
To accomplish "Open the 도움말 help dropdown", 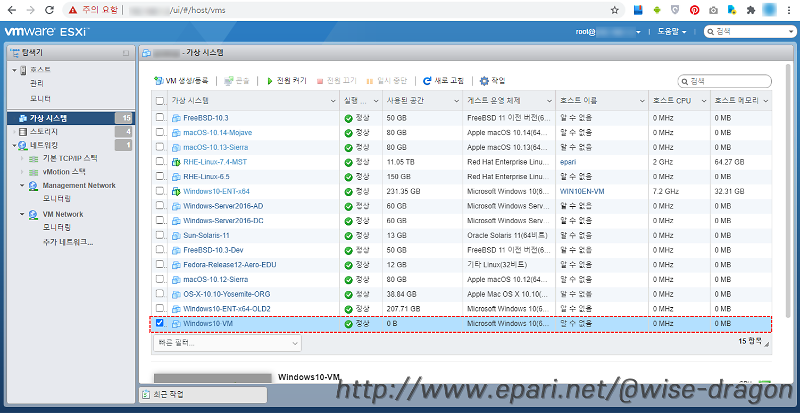I will click(672, 32).
